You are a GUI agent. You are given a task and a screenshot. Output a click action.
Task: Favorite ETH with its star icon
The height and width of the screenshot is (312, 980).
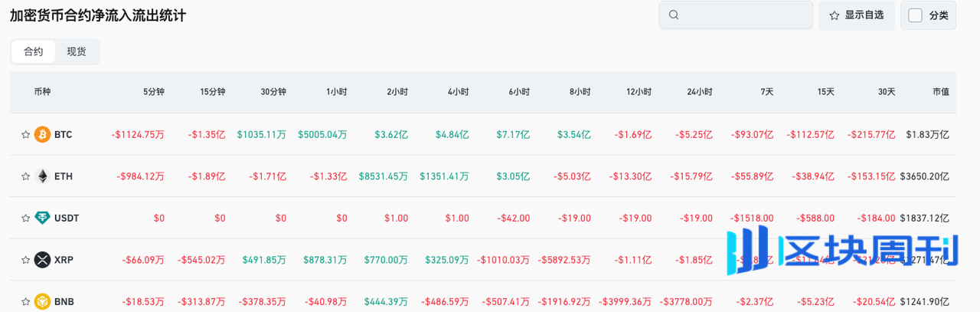[x=25, y=176]
